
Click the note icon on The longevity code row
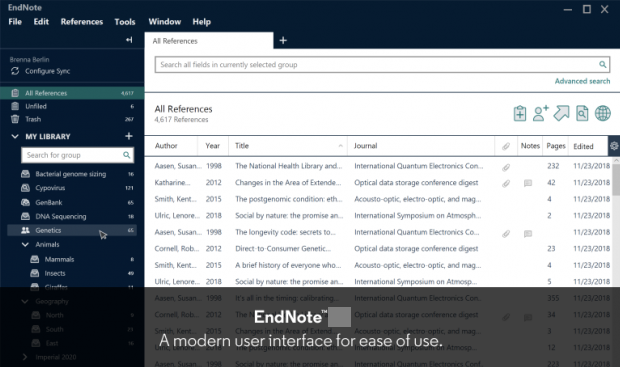tap(527, 234)
